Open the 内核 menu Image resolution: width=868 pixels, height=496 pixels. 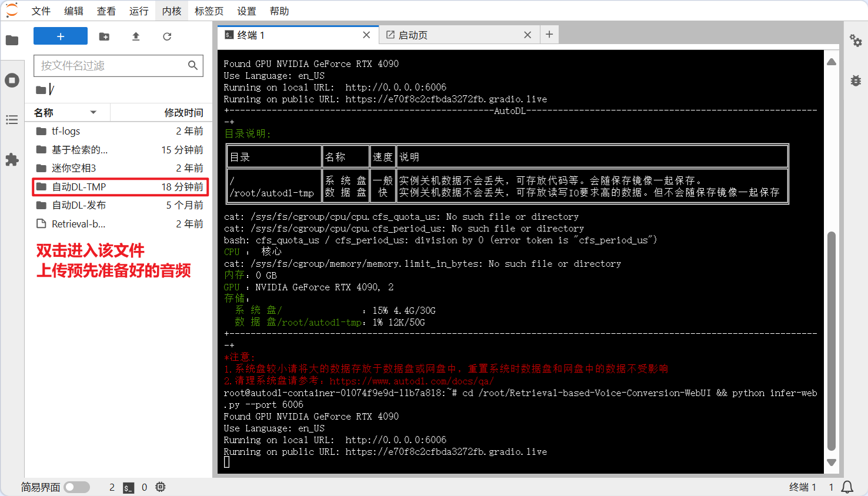click(172, 11)
